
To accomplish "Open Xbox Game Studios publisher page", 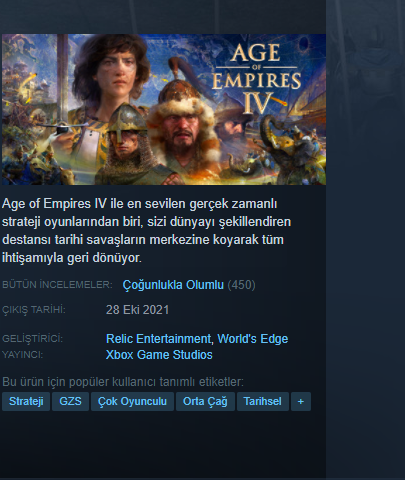I will point(159,355).
